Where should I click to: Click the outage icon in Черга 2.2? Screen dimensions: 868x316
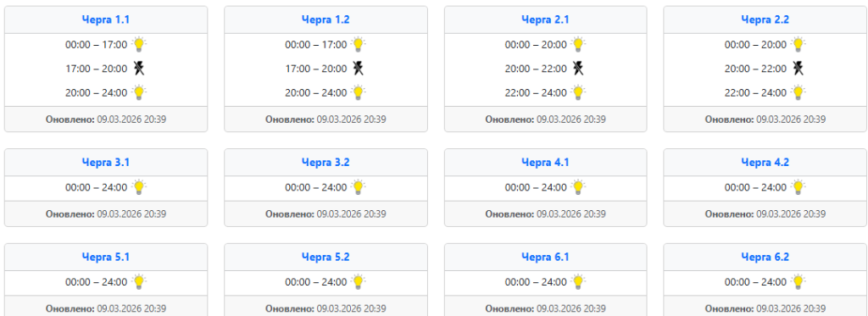[798, 69]
